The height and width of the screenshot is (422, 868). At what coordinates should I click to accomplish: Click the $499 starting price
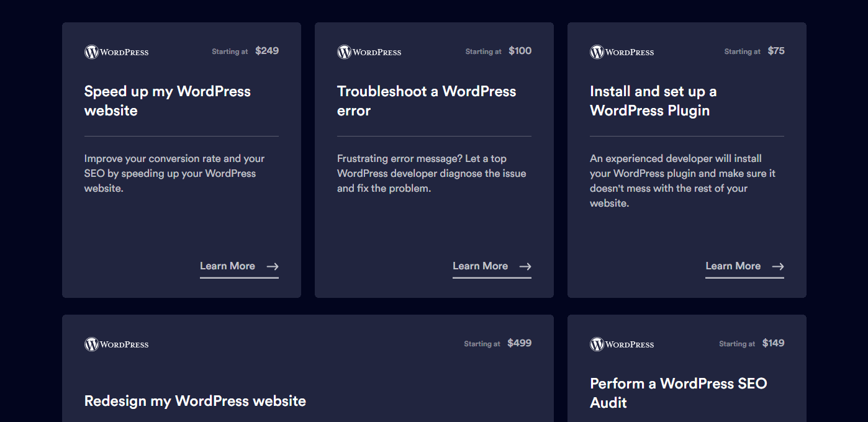[x=520, y=343]
